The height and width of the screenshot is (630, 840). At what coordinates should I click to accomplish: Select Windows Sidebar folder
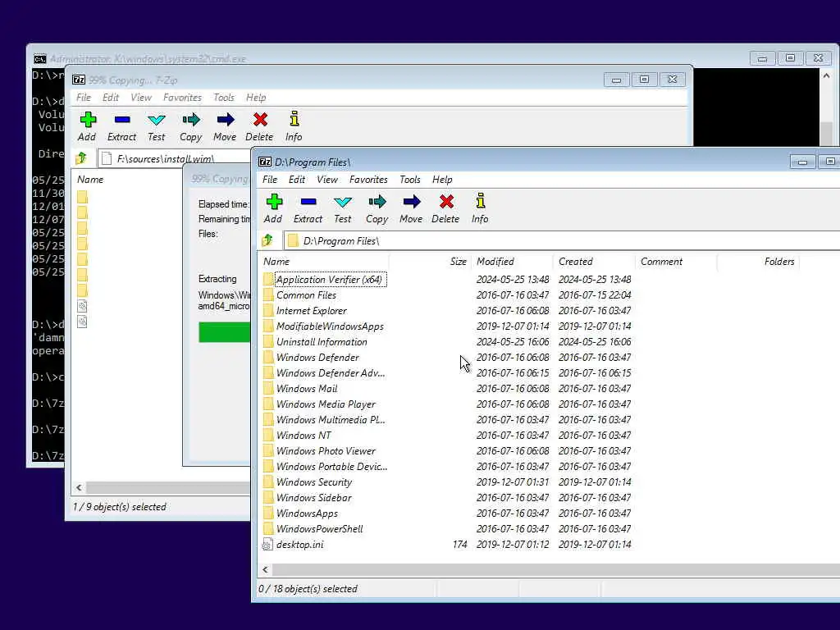click(x=313, y=497)
